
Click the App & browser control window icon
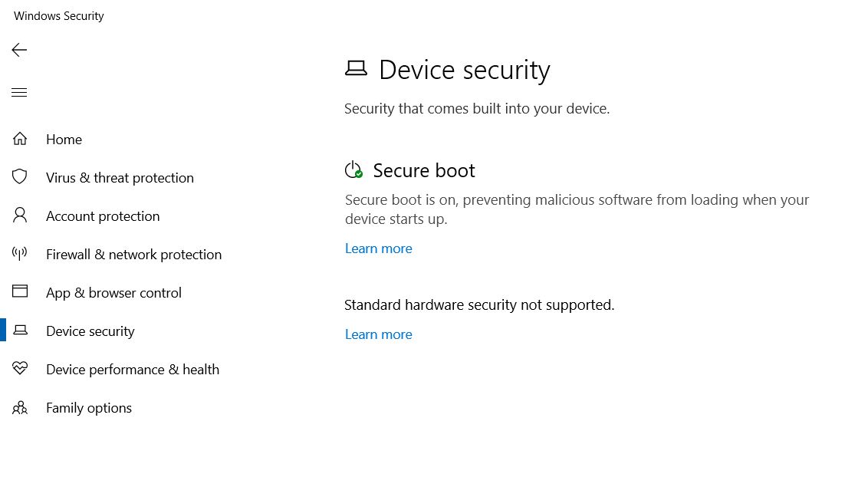click(20, 292)
